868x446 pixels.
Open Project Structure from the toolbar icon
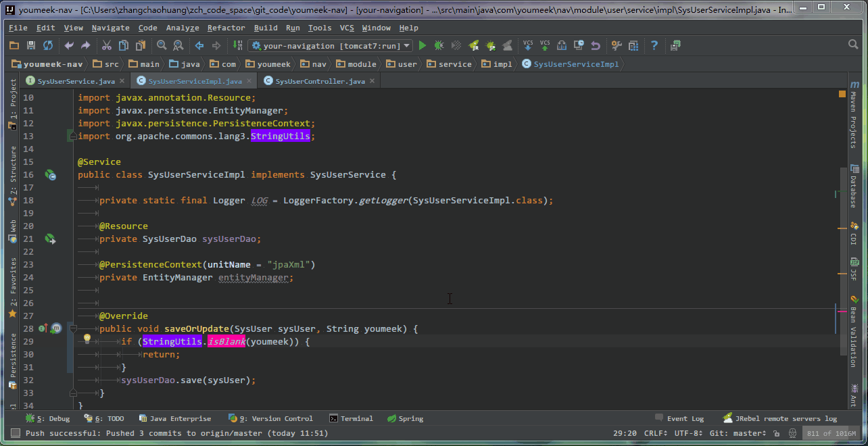[633, 45]
